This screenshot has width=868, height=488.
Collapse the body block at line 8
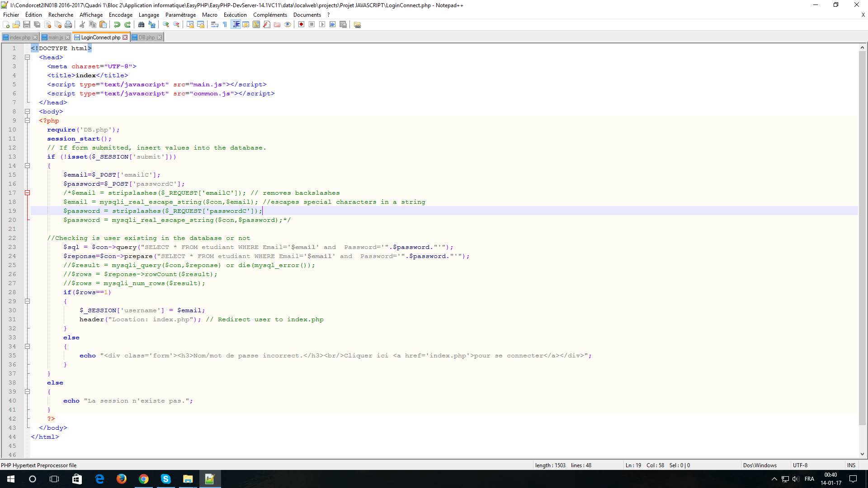(x=27, y=112)
